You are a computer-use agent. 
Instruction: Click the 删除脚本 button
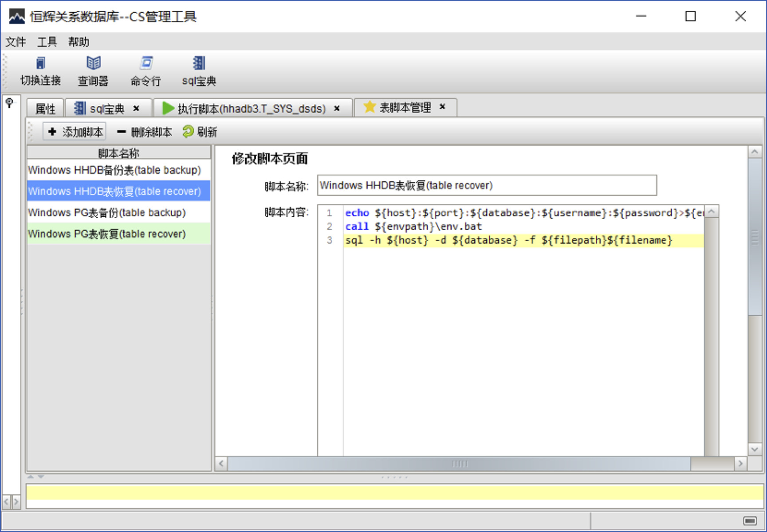[144, 132]
